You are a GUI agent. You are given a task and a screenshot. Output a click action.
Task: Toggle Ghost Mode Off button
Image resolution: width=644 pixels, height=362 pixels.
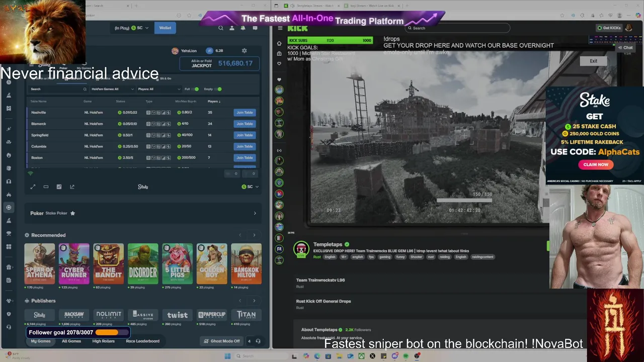point(222,341)
